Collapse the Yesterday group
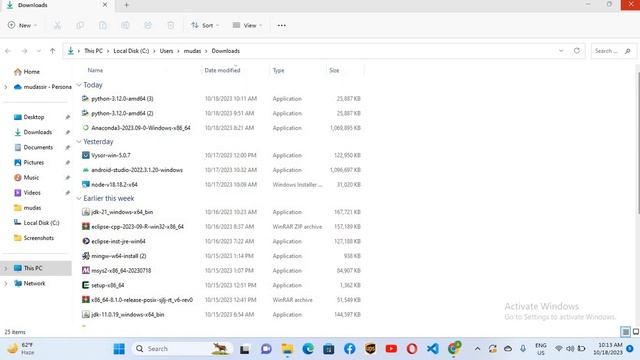The width and height of the screenshot is (640, 360). point(79,142)
